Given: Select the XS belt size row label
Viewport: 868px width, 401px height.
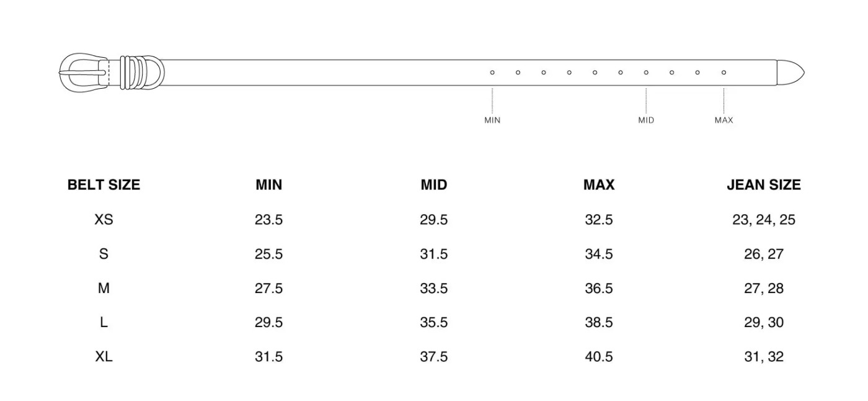Looking at the screenshot, I should [104, 220].
